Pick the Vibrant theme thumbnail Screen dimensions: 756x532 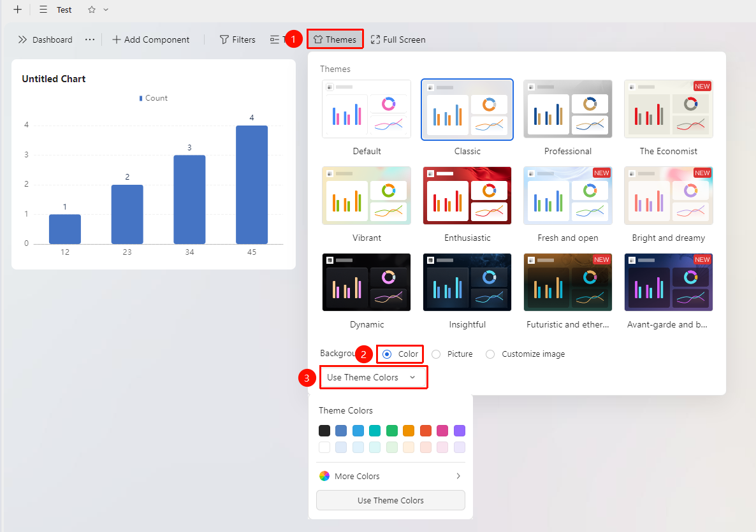coord(367,196)
